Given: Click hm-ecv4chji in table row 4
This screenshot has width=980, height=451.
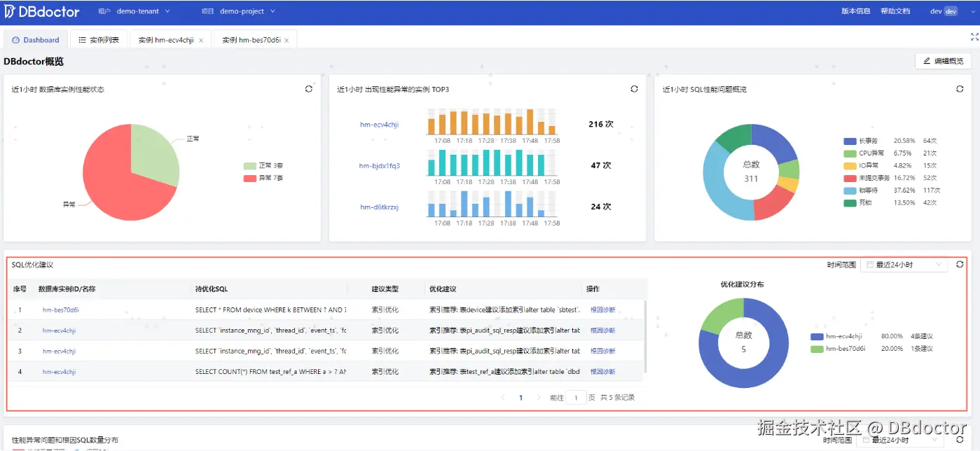Looking at the screenshot, I should [60, 372].
